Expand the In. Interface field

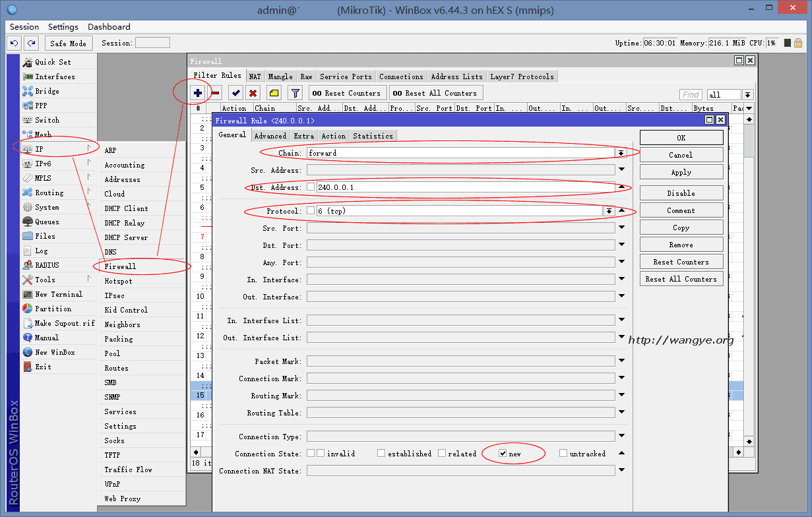tap(621, 280)
